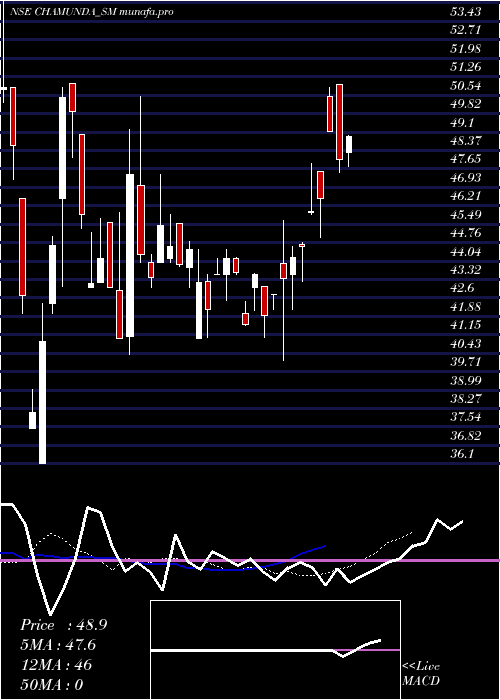Select the 36.1 price axis label
This screenshot has width=500, height=700.
(x=462, y=455)
